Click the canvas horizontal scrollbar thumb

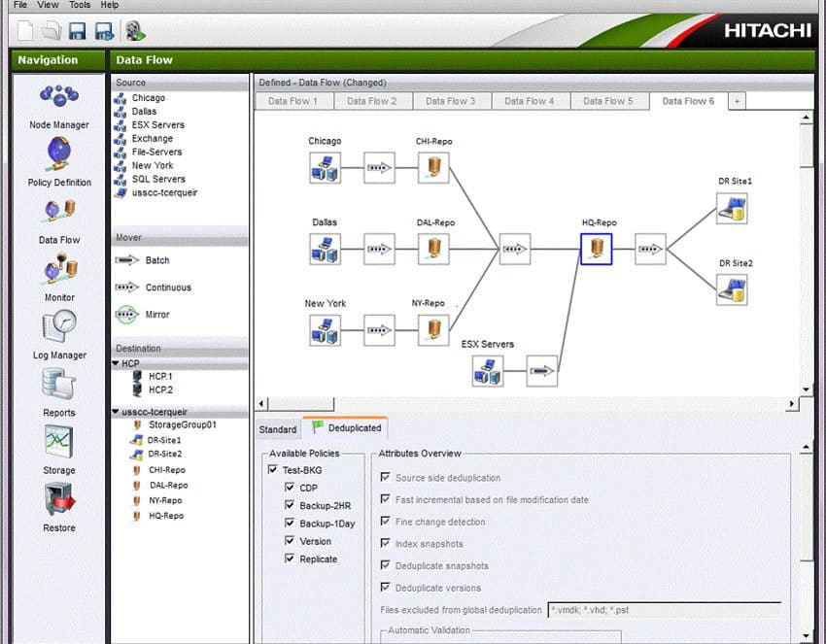301,404
